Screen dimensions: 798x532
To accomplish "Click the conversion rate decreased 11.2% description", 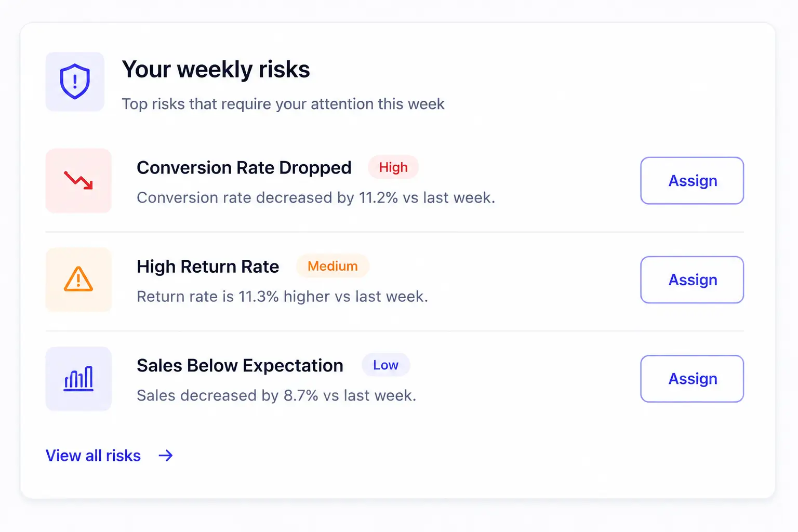I will pyautogui.click(x=316, y=197).
